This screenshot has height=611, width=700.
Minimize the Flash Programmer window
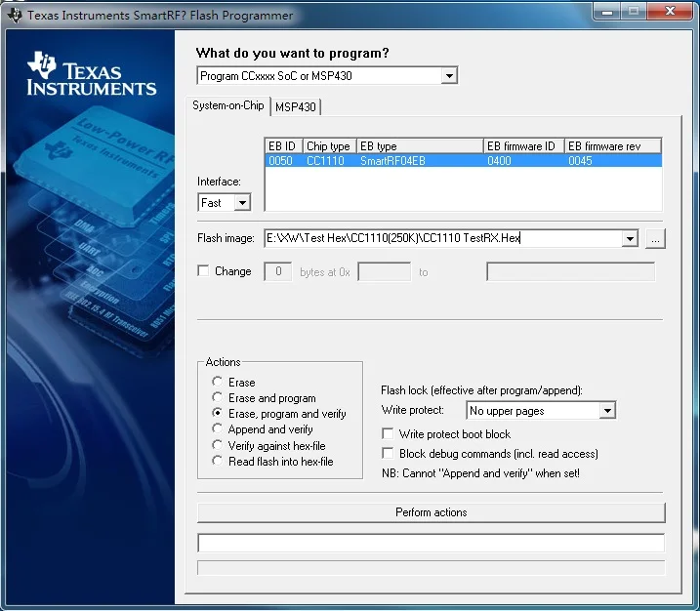point(607,12)
